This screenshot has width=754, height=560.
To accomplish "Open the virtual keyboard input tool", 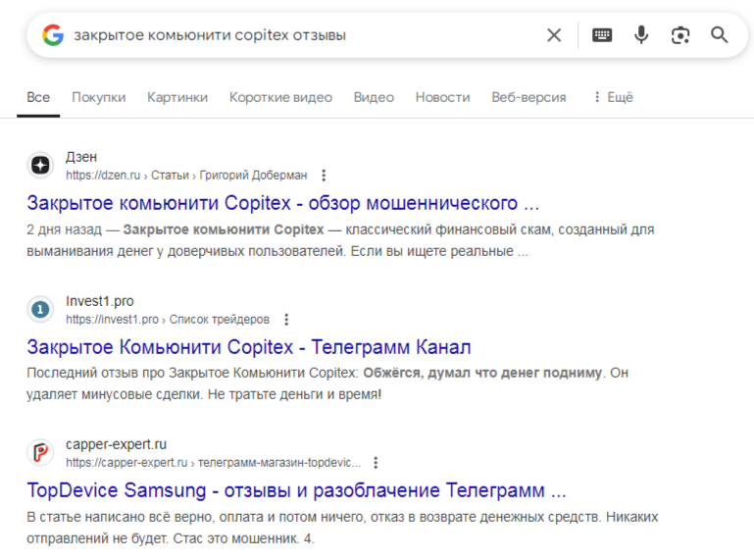I will pyautogui.click(x=602, y=35).
